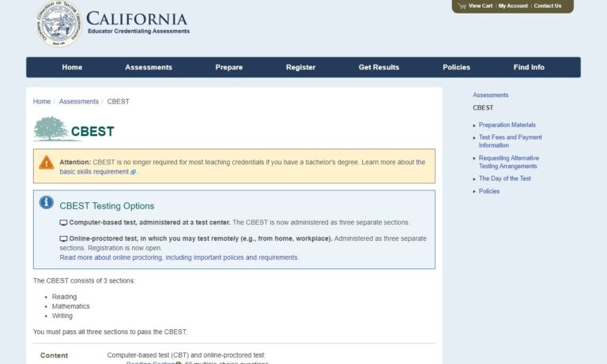607x364 pixels.
Task: Click the computer-based test monitor icon
Action: (63, 223)
